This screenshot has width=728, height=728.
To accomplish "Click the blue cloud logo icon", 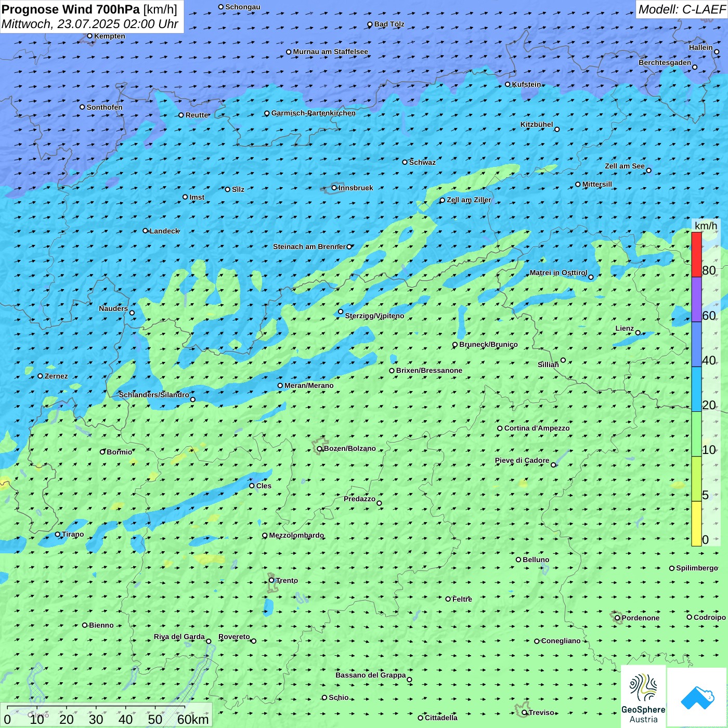I will coord(697,697).
